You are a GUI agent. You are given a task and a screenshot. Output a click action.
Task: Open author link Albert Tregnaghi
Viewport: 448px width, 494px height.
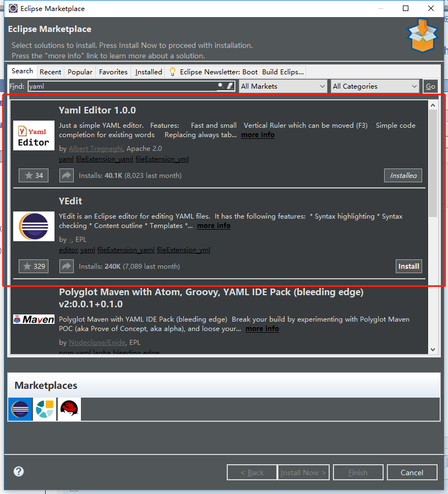click(x=96, y=148)
